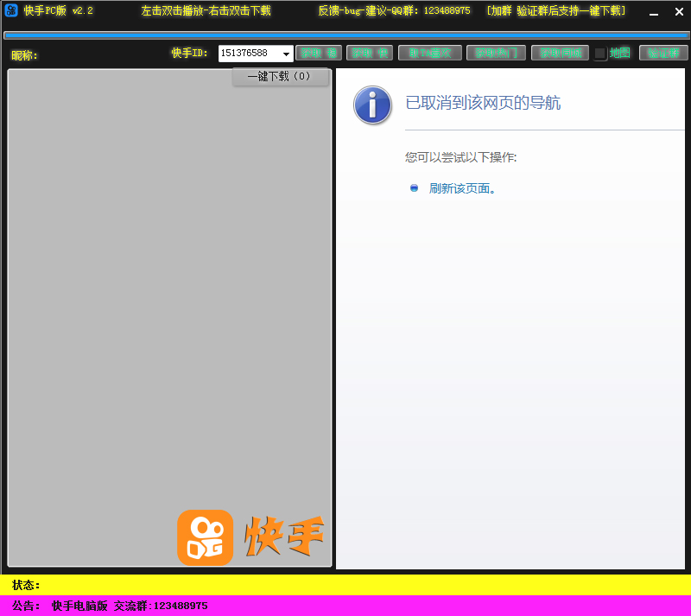Click the blue progress bar at top
Screen dimensions: 691x616
[345, 35]
